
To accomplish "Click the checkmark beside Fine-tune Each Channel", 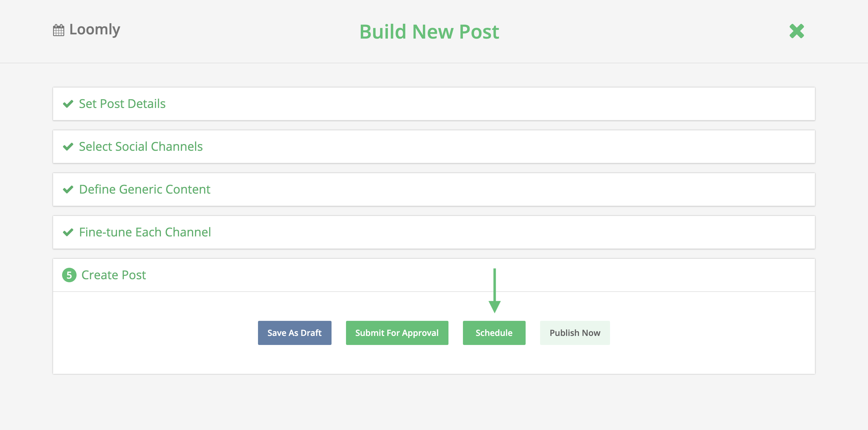I will pos(68,232).
